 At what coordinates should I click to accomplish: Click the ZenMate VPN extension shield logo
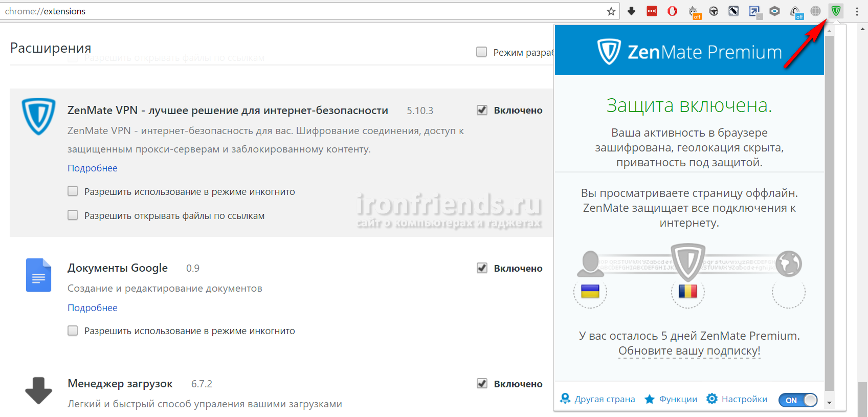(38, 116)
